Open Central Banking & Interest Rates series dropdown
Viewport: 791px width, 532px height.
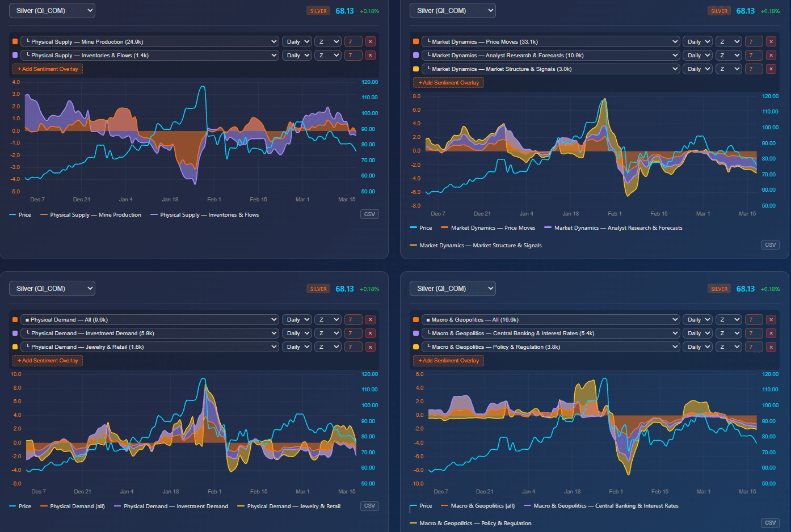(x=550, y=333)
